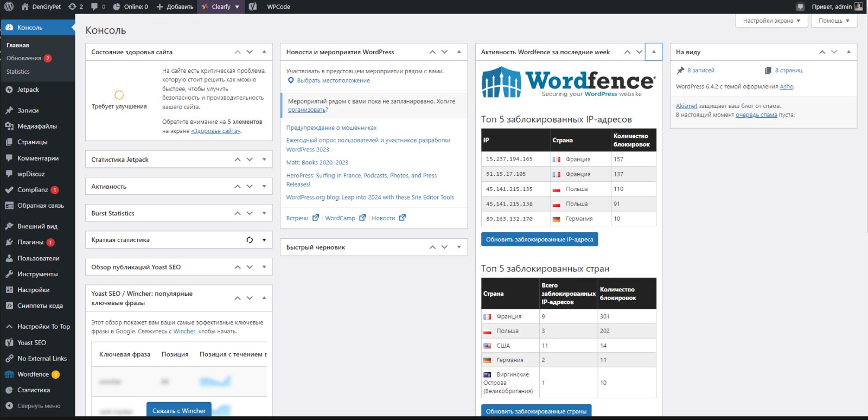Open the admin user avatar
868x420 pixels.
click(x=858, y=7)
